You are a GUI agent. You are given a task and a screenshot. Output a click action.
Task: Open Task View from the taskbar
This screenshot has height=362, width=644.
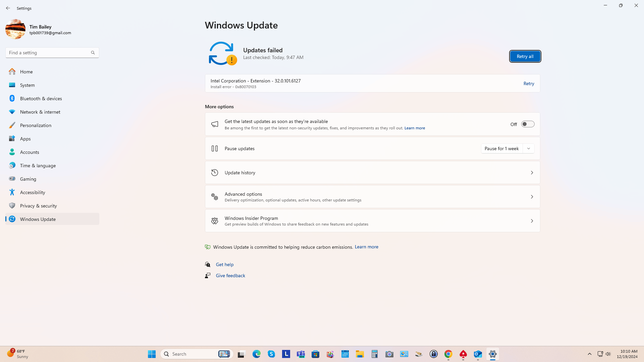241,354
